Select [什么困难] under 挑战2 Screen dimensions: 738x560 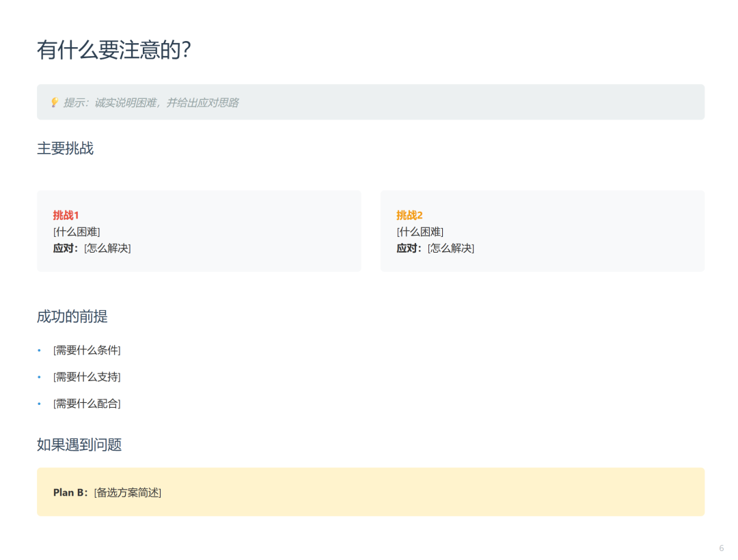(420, 232)
